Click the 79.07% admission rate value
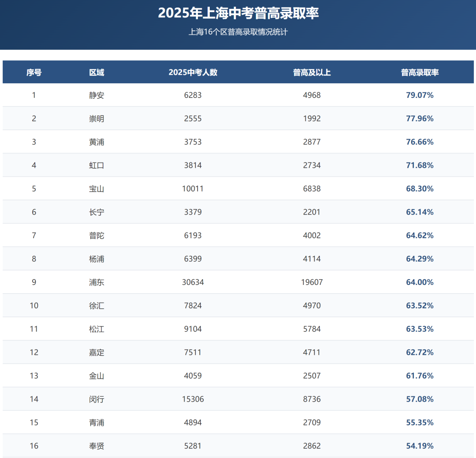The image size is (476, 458). [420, 95]
